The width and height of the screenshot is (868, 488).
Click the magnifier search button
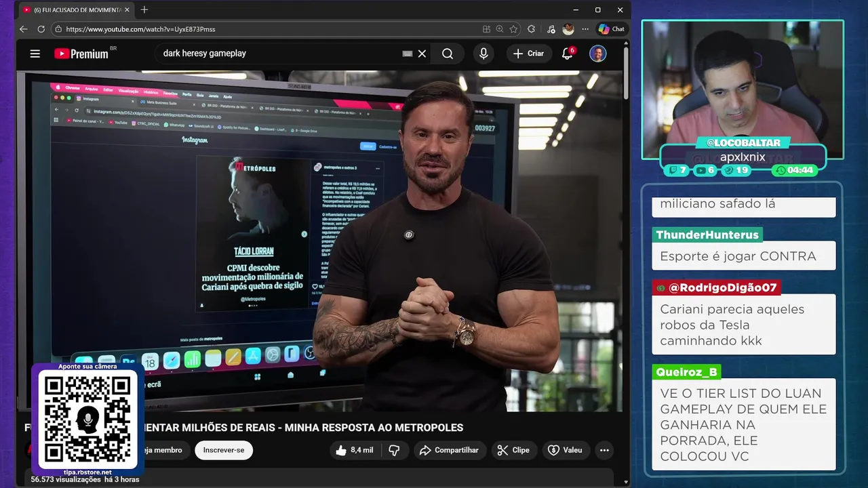448,54
